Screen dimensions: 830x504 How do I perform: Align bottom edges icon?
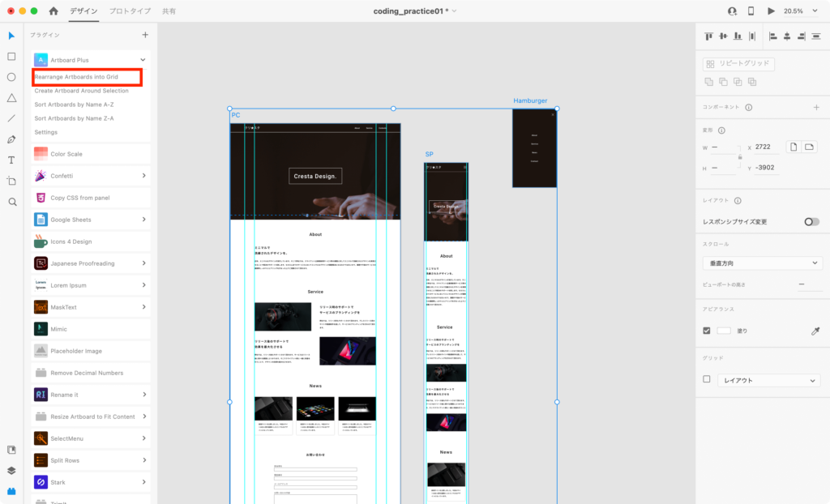click(x=738, y=36)
